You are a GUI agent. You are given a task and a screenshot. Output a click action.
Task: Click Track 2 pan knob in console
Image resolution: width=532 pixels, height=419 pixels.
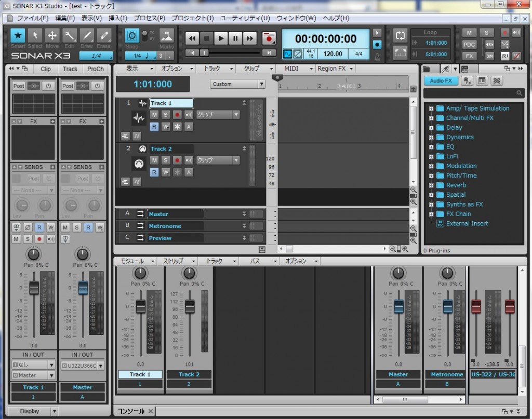189,273
